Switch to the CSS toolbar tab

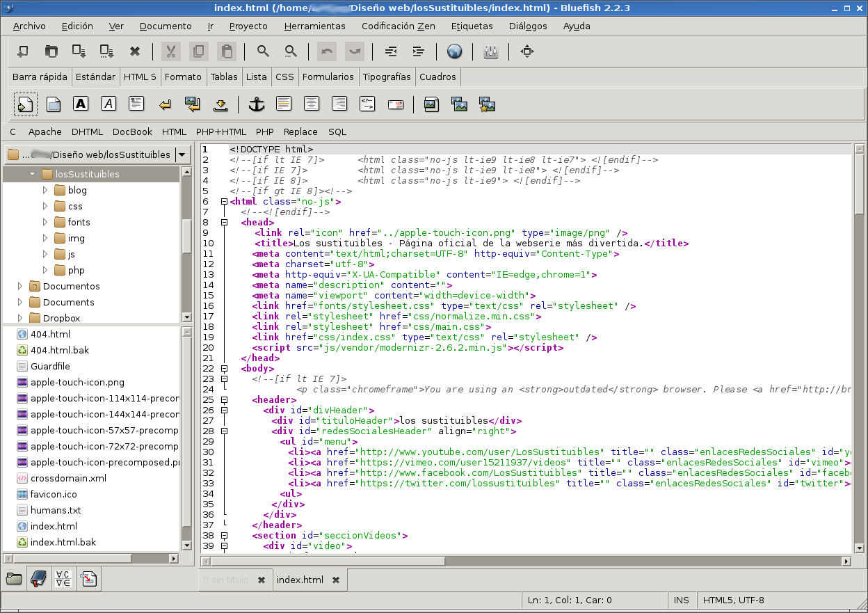(x=284, y=77)
